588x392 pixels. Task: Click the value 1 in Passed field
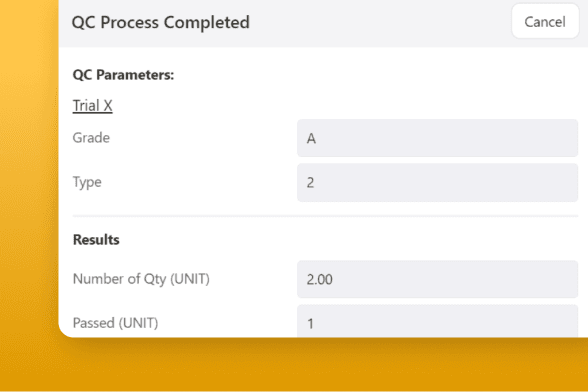pyautogui.click(x=310, y=324)
